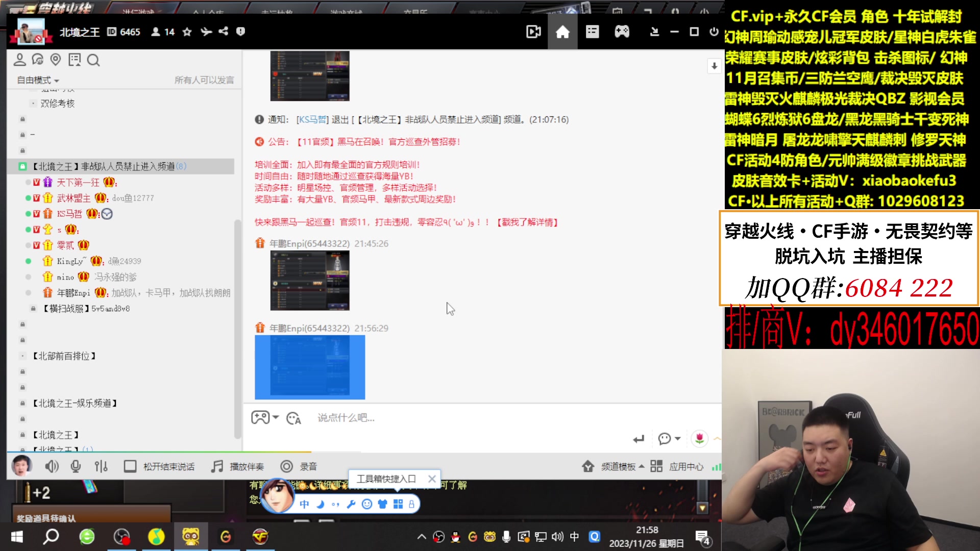Select user 天下第一狂 in list
Viewport: 980px width, 551px height.
click(78, 182)
